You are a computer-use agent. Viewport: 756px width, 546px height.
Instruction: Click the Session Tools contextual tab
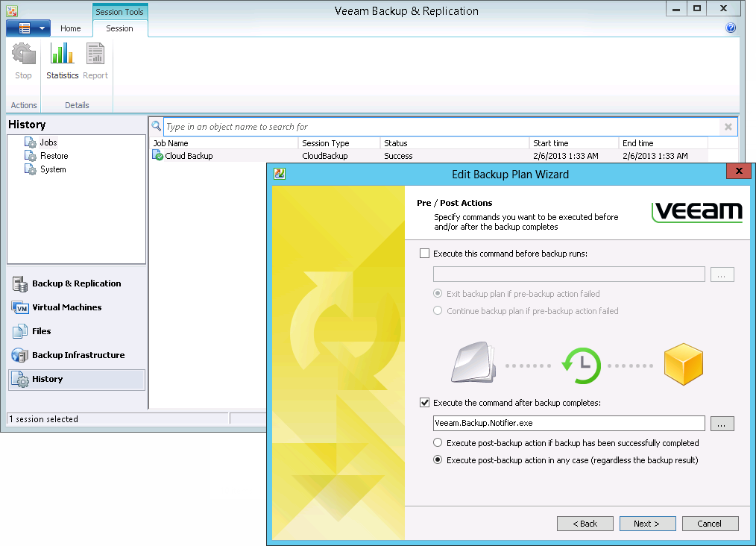[119, 12]
